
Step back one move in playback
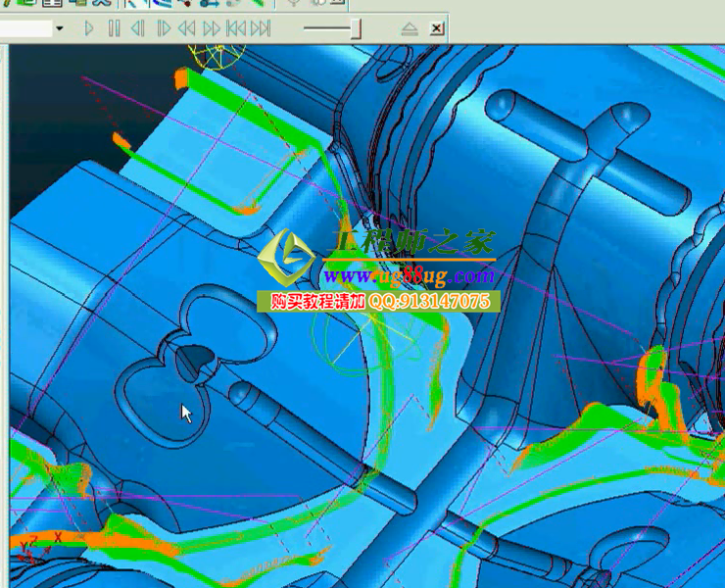tap(138, 28)
